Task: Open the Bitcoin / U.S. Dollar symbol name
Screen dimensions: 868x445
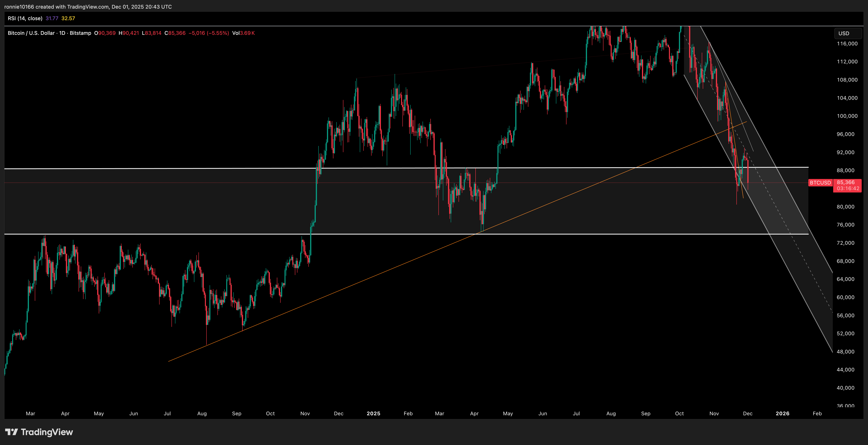Action: (31, 33)
